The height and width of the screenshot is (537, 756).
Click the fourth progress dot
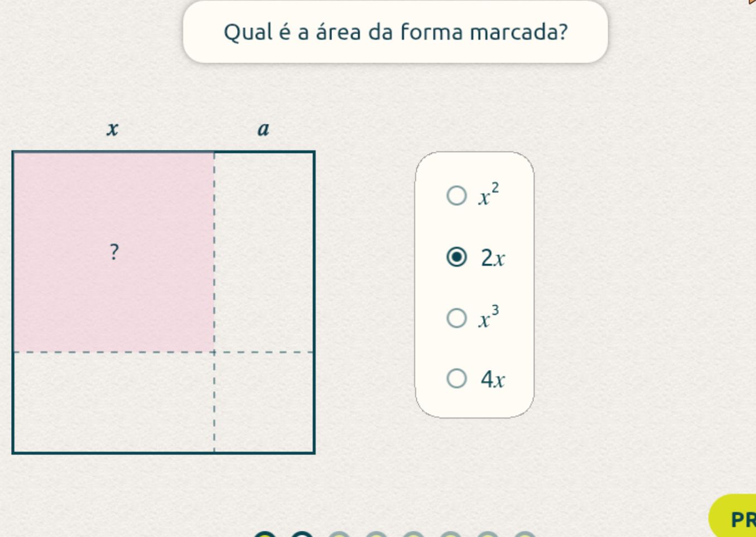(x=375, y=535)
